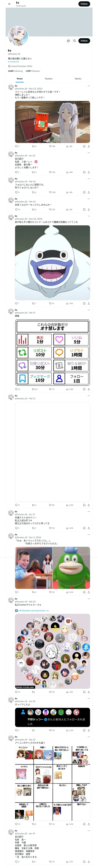Expand more options for Dec 3, 2024 post
Image resolution: width=98 pixels, height=868 pixels.
89,535
